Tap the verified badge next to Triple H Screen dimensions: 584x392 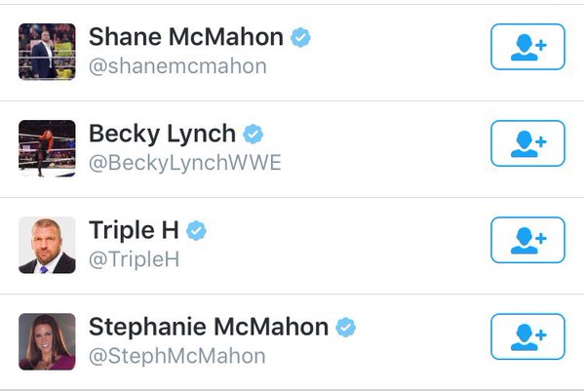[196, 230]
